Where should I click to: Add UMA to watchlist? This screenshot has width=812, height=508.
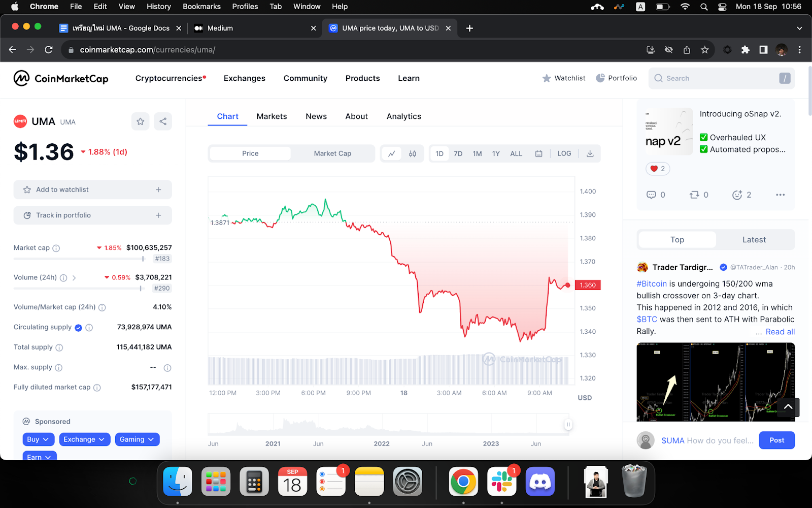point(93,189)
